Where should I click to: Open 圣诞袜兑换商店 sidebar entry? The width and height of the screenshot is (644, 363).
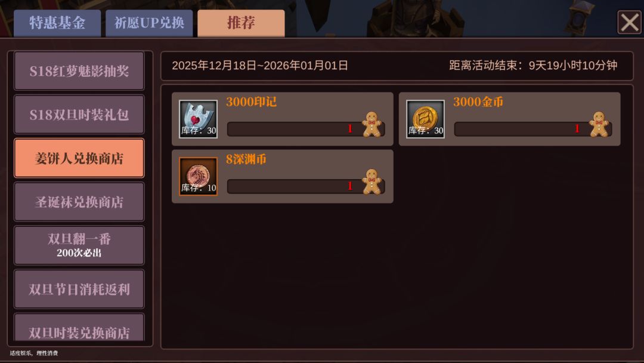tap(79, 202)
